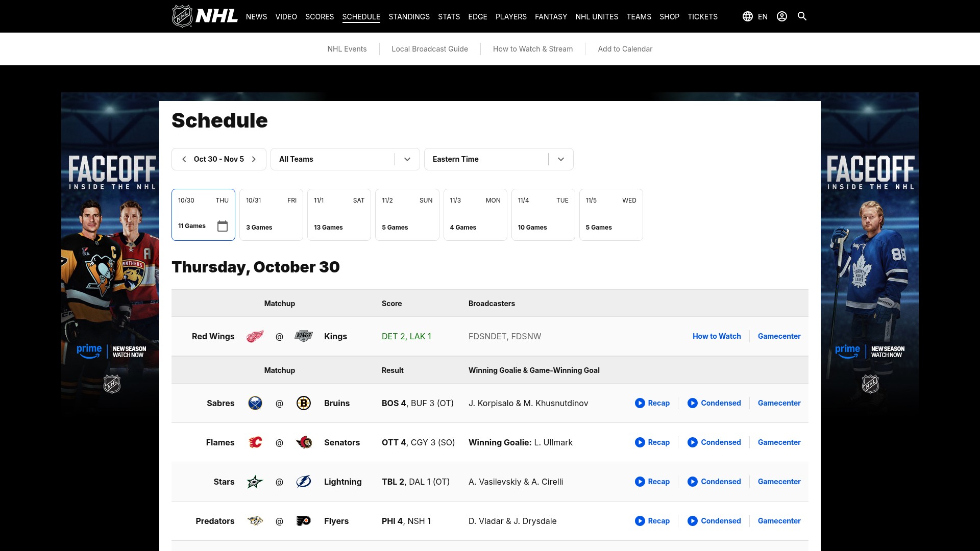
Task: Open Gamecenter for Flames at Senators
Action: click(x=779, y=442)
